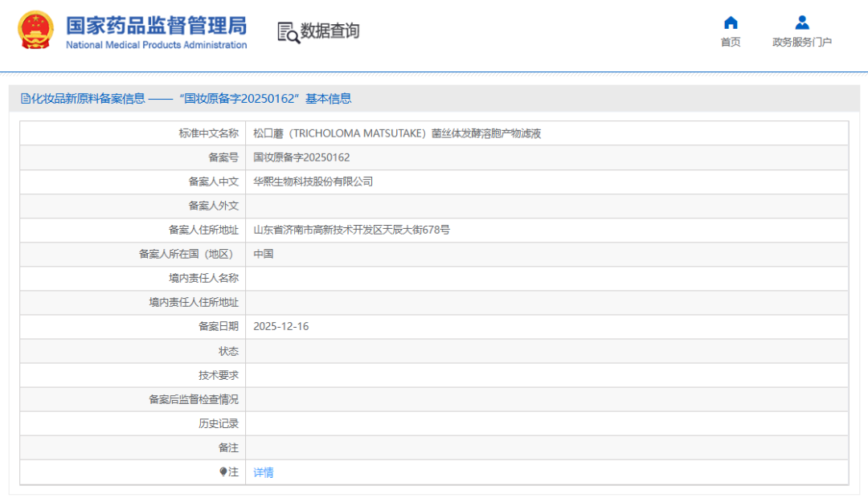Click the 数据查询 menu label
This screenshot has width=868, height=502.
tap(330, 31)
